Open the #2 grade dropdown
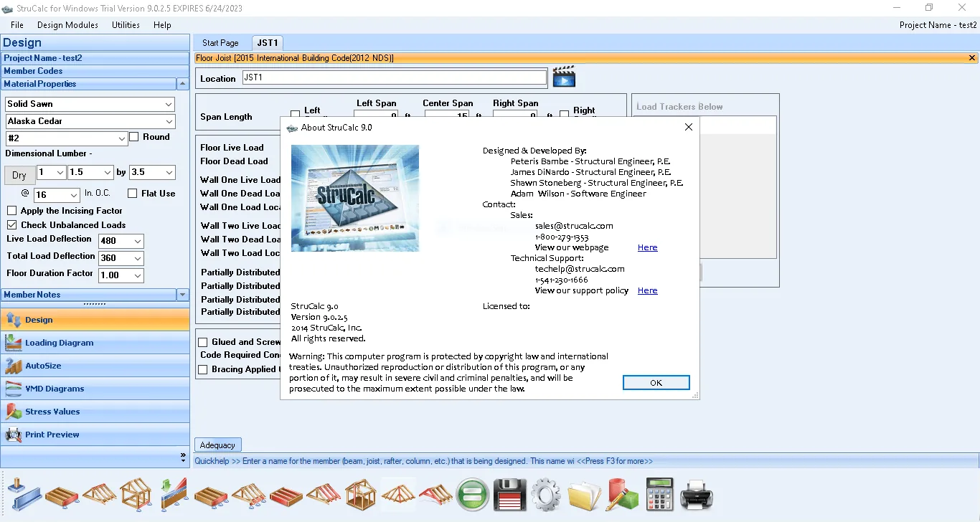This screenshot has height=522, width=980. coord(122,138)
